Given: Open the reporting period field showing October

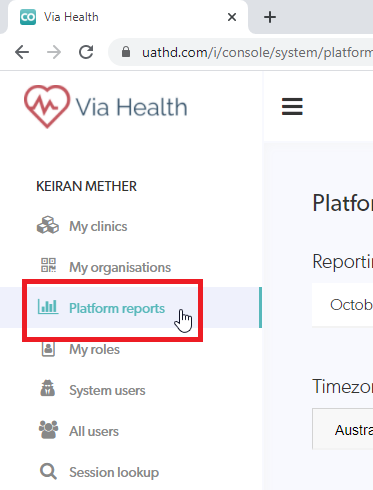Looking at the screenshot, I should tap(342, 305).
